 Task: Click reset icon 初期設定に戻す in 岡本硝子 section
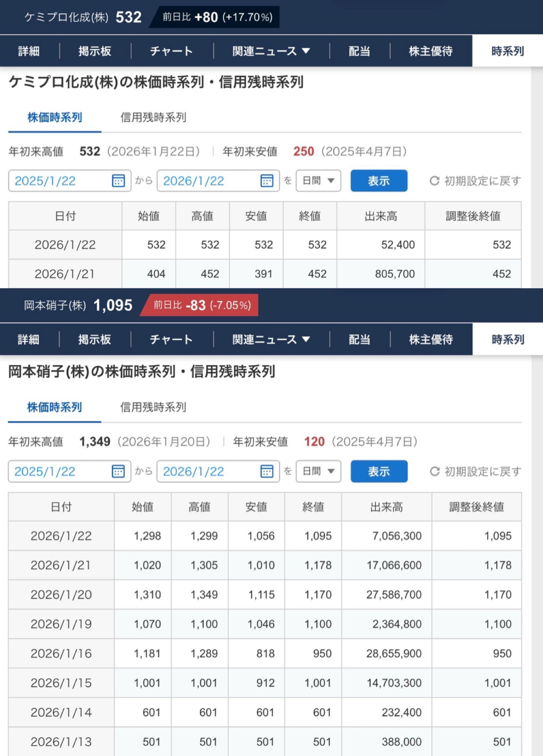click(434, 471)
